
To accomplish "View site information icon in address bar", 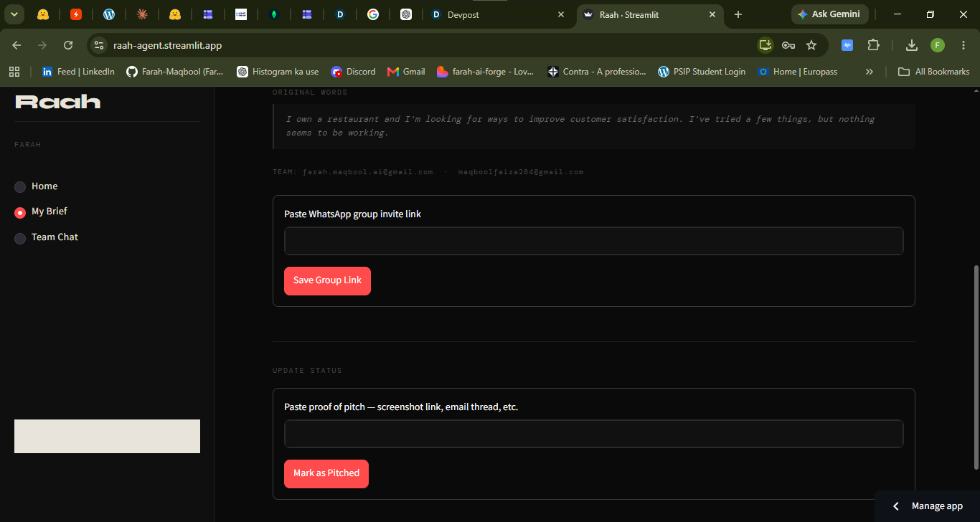I will (99, 45).
